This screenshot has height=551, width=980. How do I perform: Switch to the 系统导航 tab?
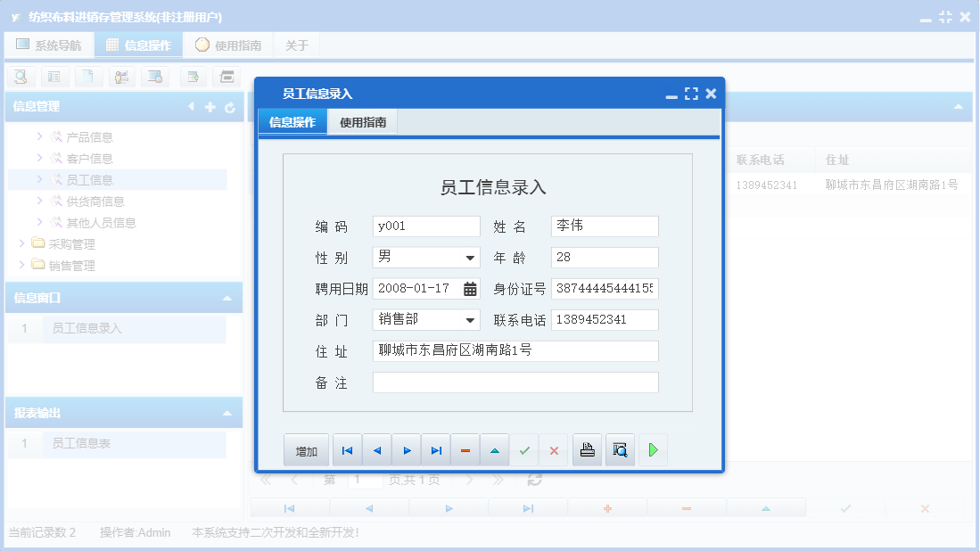coord(49,44)
